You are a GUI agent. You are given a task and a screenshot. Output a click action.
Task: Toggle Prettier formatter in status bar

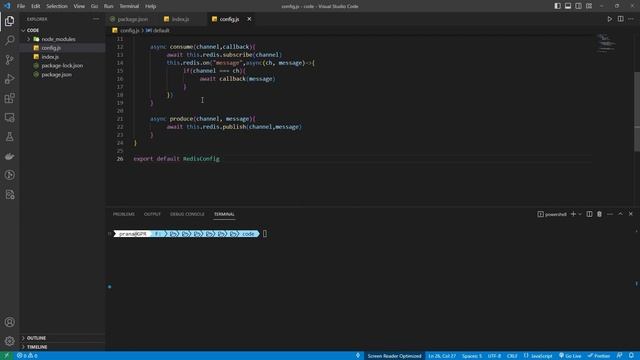599,356
